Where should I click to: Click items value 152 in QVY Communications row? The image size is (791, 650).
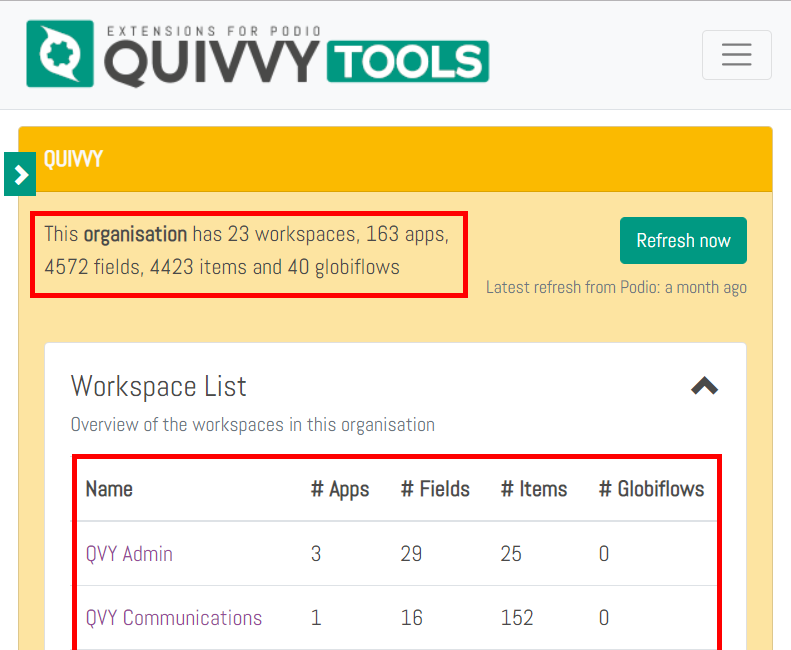(517, 618)
